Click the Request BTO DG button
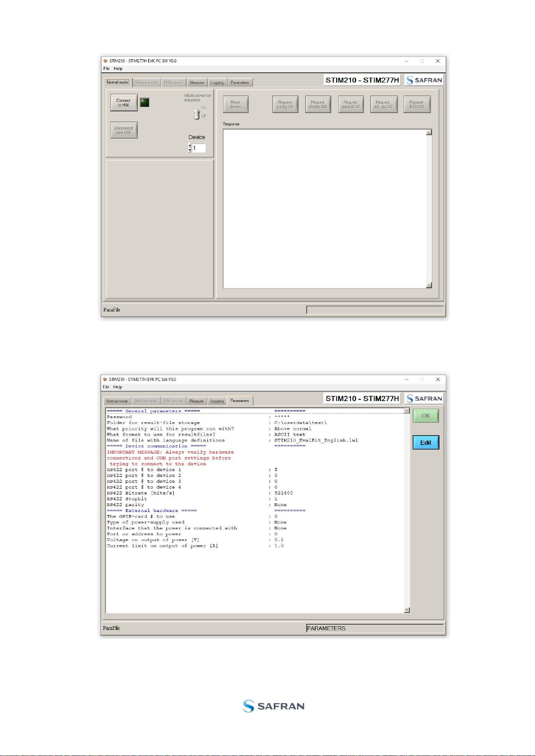The image size is (535, 756). point(417,105)
